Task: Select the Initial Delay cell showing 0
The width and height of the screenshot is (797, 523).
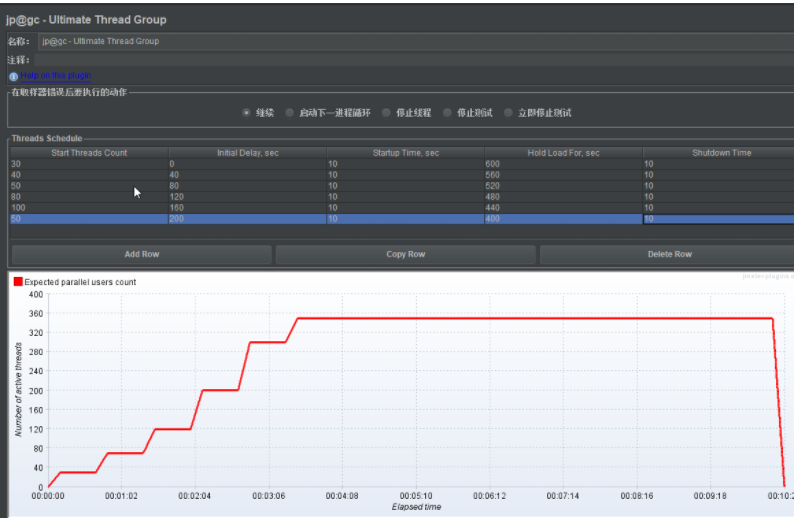Action: [x=248, y=164]
